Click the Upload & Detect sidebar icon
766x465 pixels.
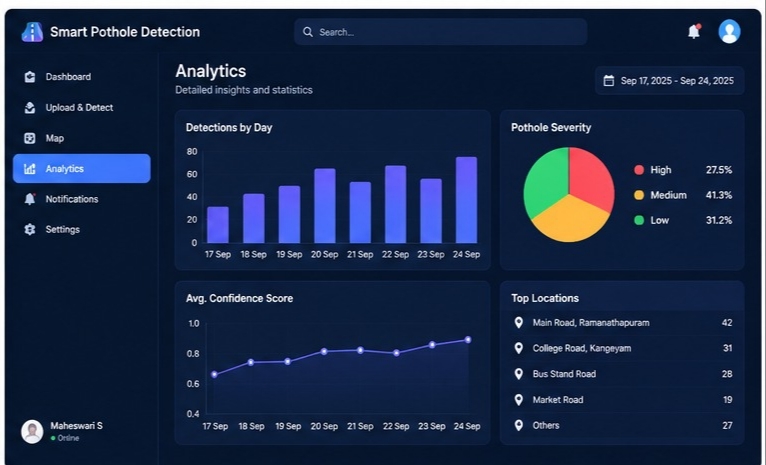click(x=30, y=107)
